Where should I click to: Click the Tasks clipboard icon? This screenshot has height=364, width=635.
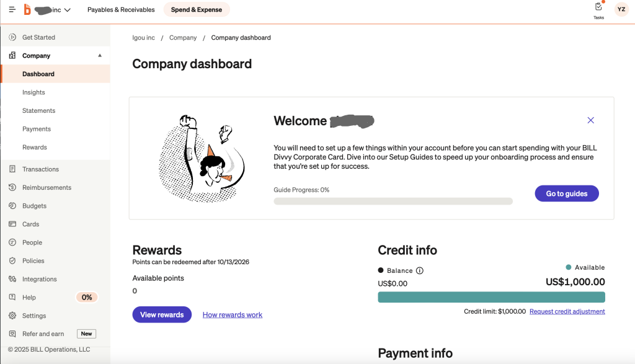tap(598, 7)
